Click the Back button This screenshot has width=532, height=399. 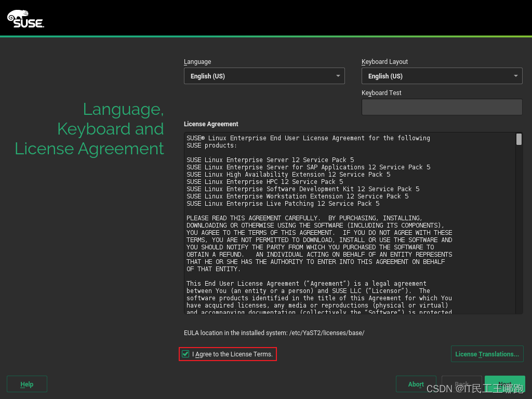pyautogui.click(x=462, y=384)
